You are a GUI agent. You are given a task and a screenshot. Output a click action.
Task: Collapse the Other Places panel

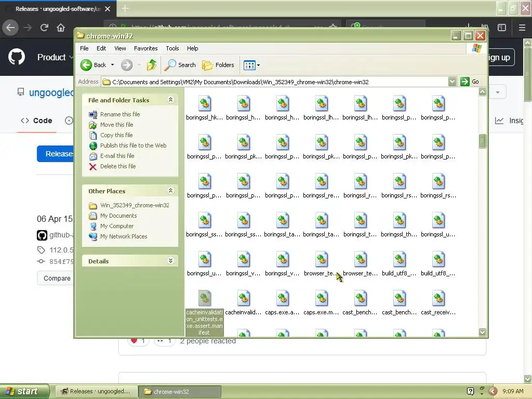170,190
